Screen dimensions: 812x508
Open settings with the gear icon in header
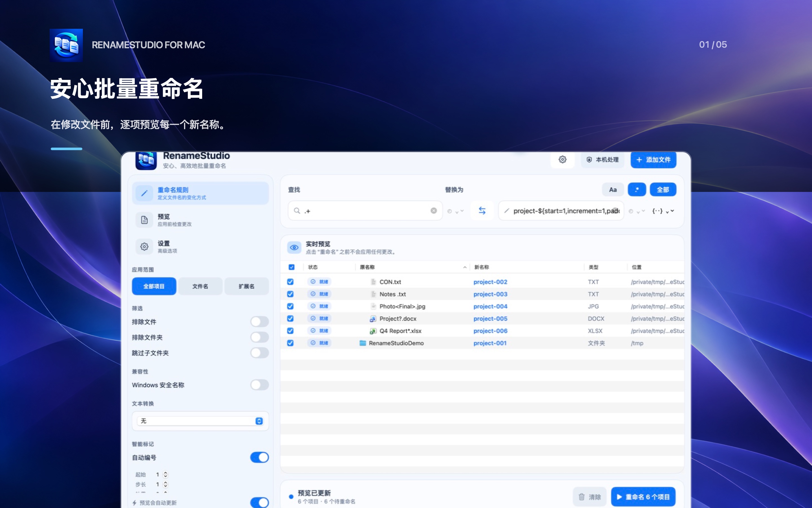[x=562, y=159]
